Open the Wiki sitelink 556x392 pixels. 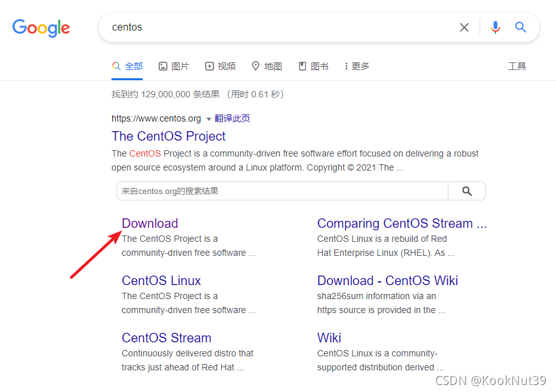pos(329,338)
